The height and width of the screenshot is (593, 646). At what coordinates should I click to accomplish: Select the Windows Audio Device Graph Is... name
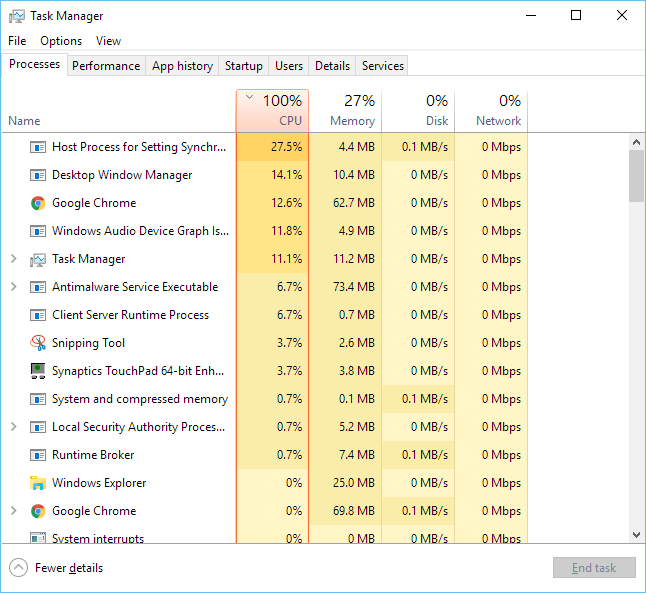[140, 231]
